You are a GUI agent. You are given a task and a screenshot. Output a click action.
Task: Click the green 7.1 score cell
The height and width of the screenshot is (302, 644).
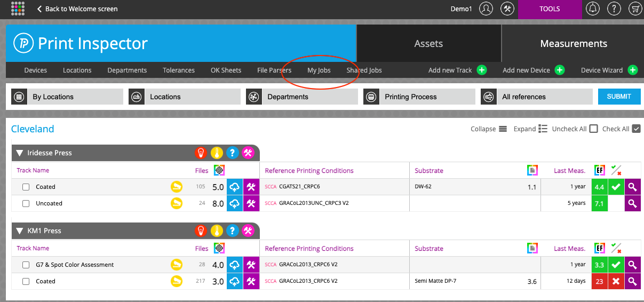600,203
